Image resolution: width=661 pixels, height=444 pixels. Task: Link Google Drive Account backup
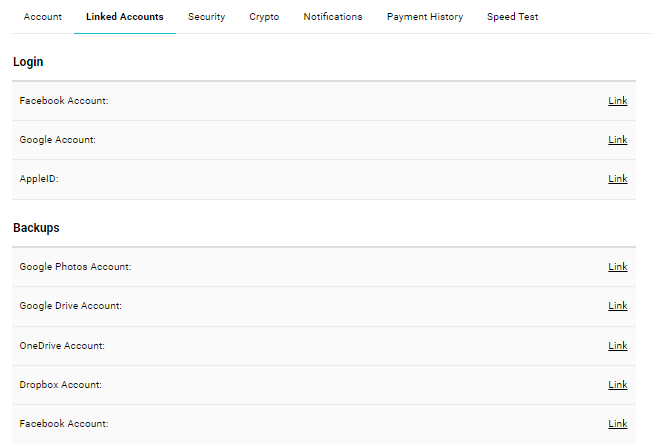(618, 306)
